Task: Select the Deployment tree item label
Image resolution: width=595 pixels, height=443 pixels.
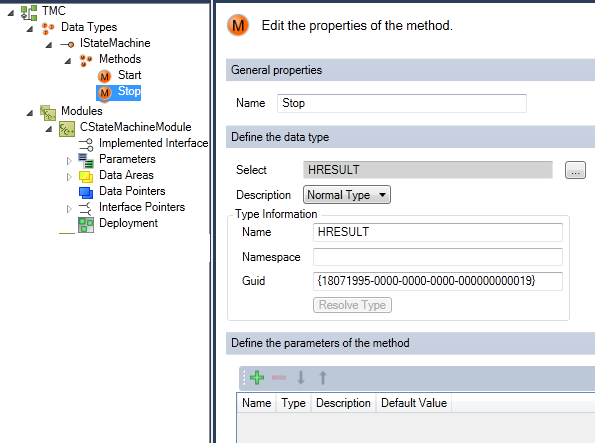Action: pos(128,223)
